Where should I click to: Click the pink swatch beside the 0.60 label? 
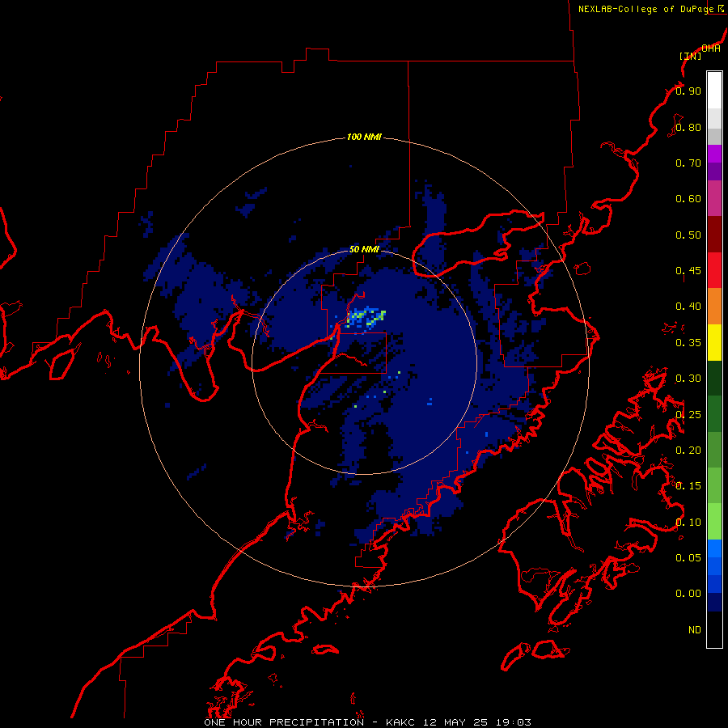click(x=714, y=199)
